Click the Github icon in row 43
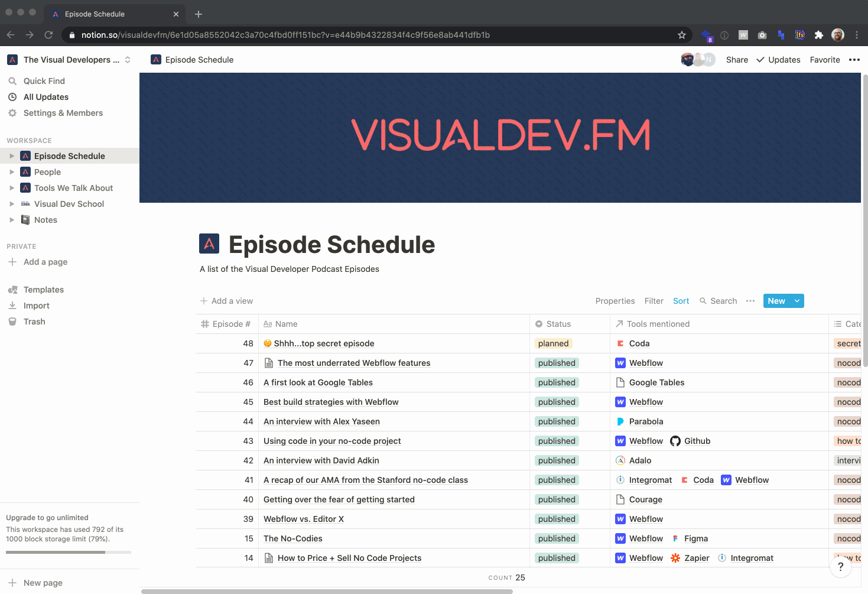 click(675, 441)
